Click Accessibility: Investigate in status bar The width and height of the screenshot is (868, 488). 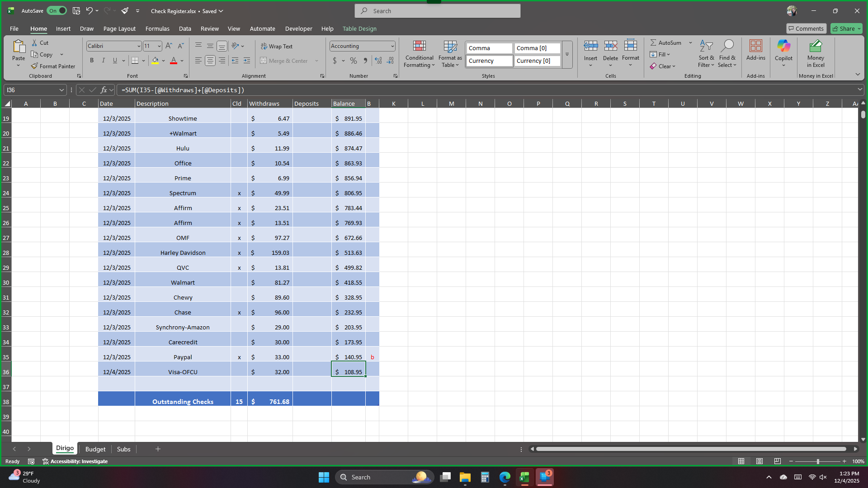pos(75,461)
